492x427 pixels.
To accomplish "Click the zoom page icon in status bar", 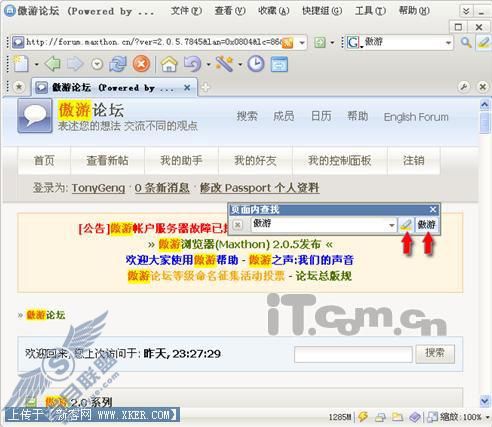I will tap(432, 417).
